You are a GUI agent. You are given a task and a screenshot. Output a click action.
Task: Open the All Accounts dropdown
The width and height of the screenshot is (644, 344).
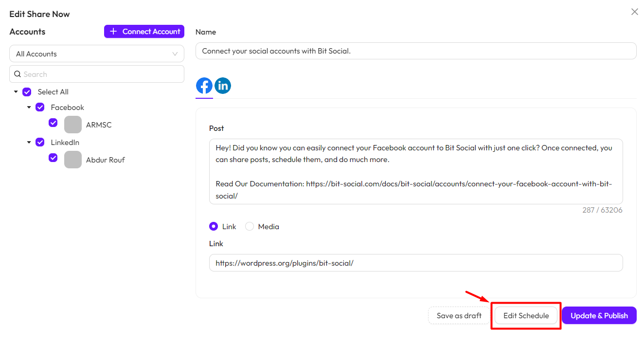coord(97,54)
